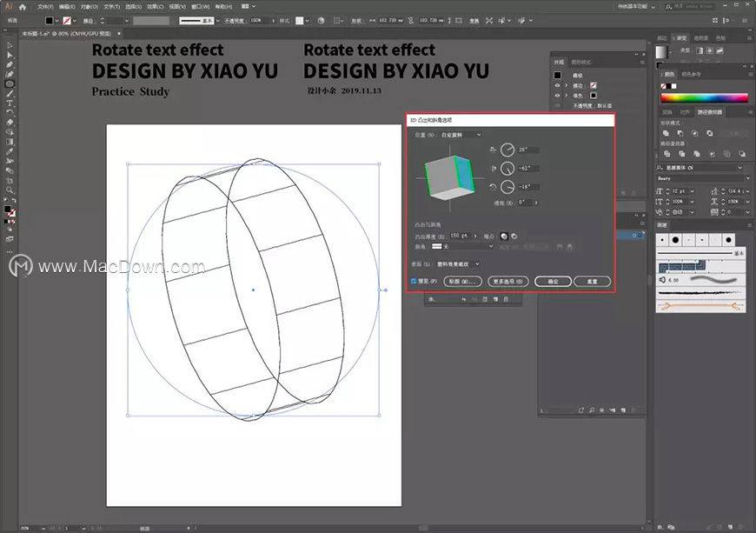Image resolution: width=756 pixels, height=533 pixels.
Task: Open the Edit menu
Action: pyautogui.click(x=67, y=7)
